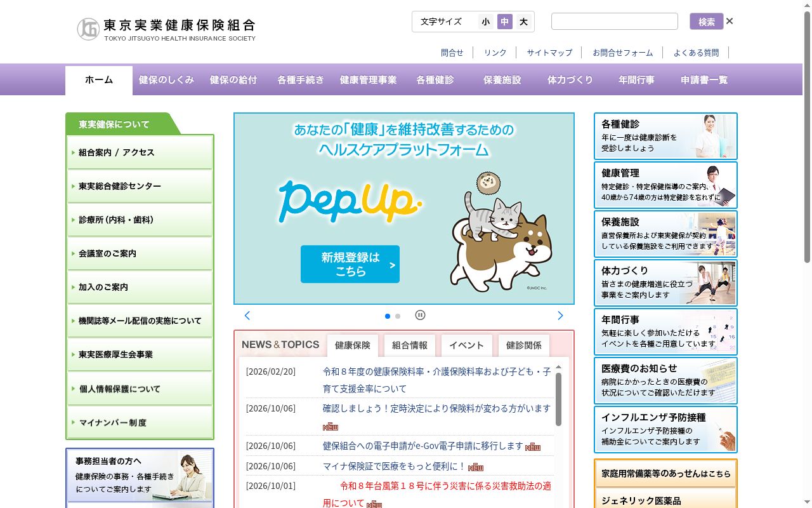Open the お問合せフォーム link

tap(623, 53)
